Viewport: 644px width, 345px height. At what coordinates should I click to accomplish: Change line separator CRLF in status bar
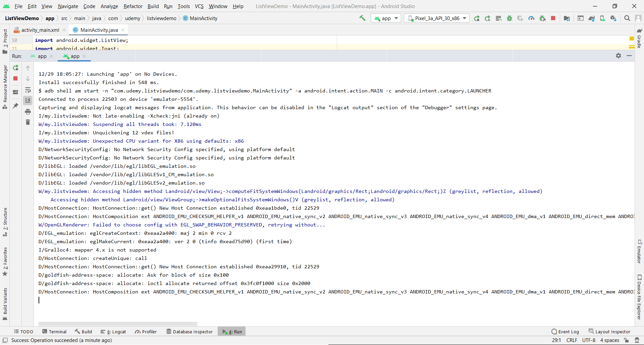tap(572, 340)
